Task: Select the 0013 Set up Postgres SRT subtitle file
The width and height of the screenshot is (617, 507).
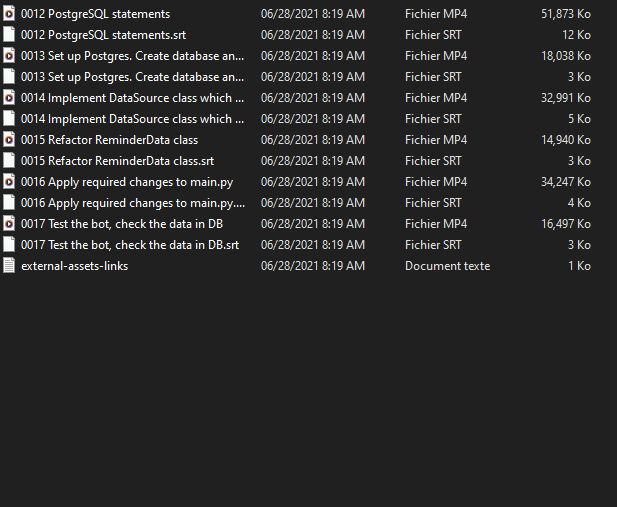Action: [132, 77]
